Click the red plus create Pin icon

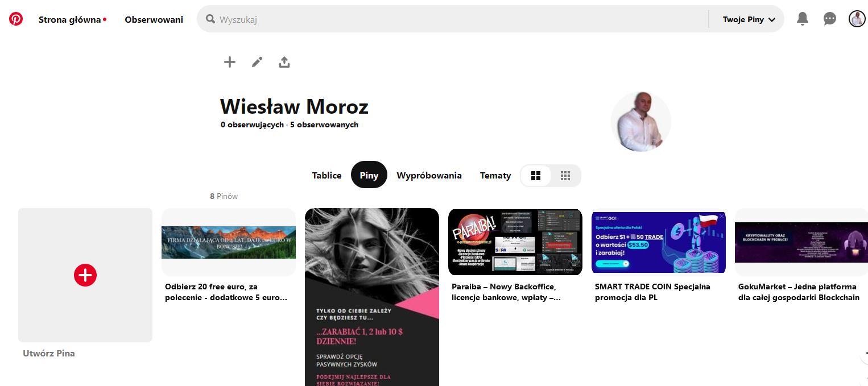pos(85,275)
